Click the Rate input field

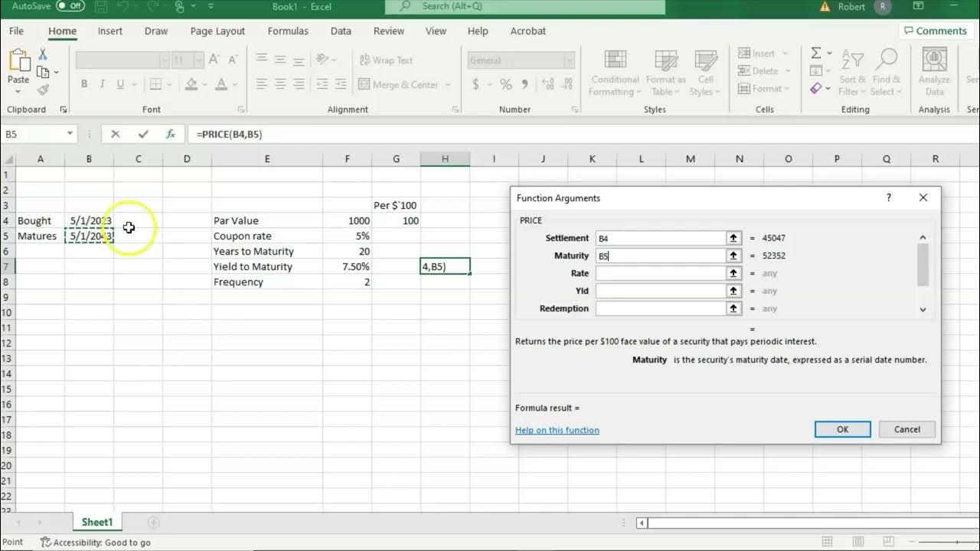click(660, 273)
